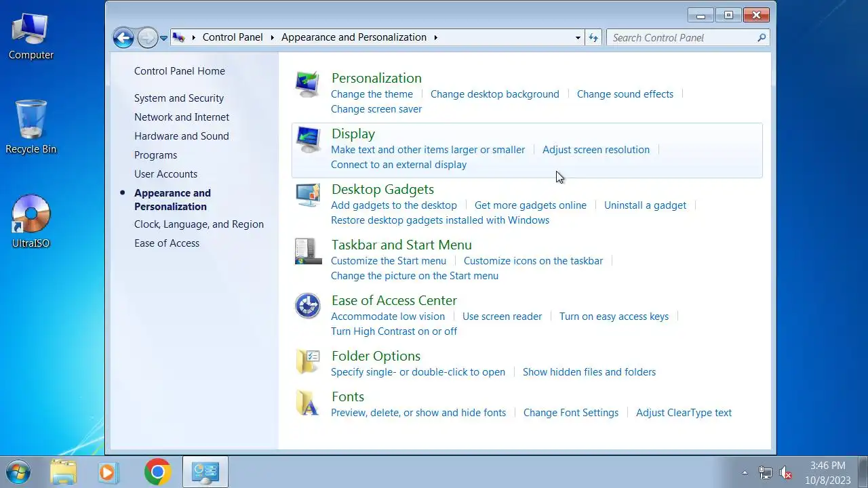Screen dimensions: 868x488
Task: Open System and Security category
Action: 179,98
